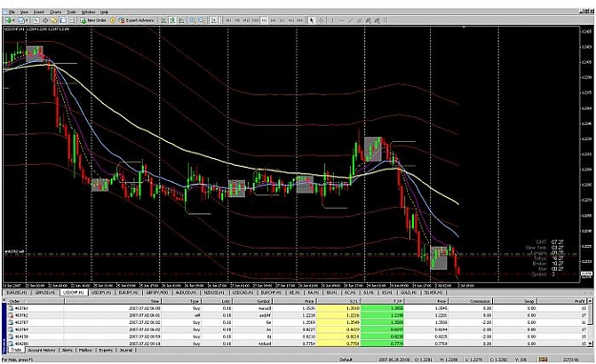
Task: Open the Experts terminal tab
Action: 106,350
